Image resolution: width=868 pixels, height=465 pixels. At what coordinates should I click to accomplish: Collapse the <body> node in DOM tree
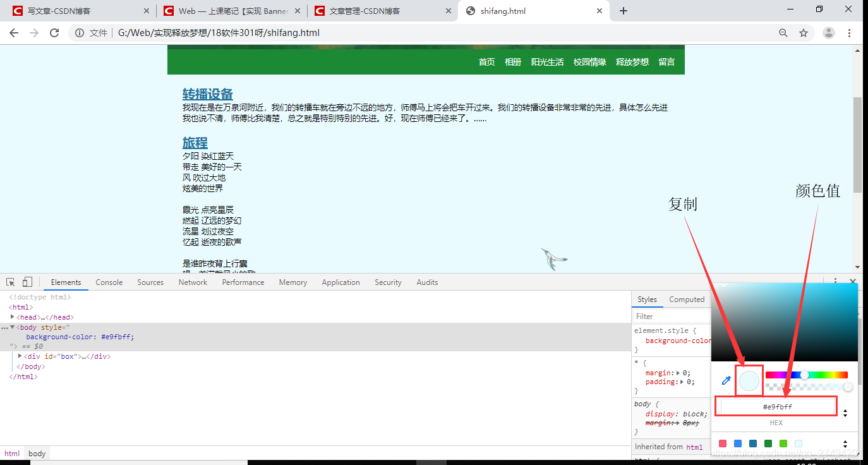[x=13, y=327]
